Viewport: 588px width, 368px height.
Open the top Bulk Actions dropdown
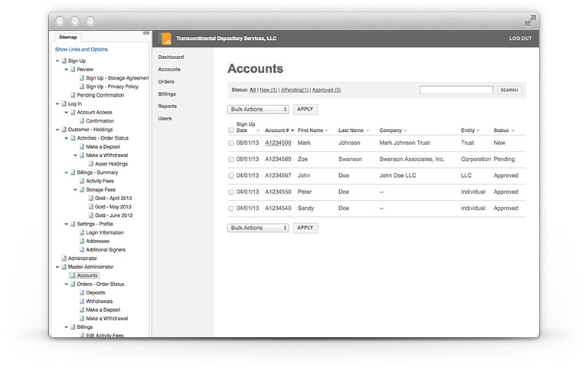[258, 110]
